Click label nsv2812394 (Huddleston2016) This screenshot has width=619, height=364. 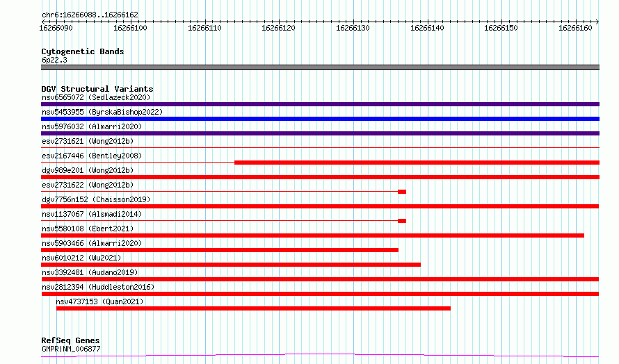tap(98, 287)
